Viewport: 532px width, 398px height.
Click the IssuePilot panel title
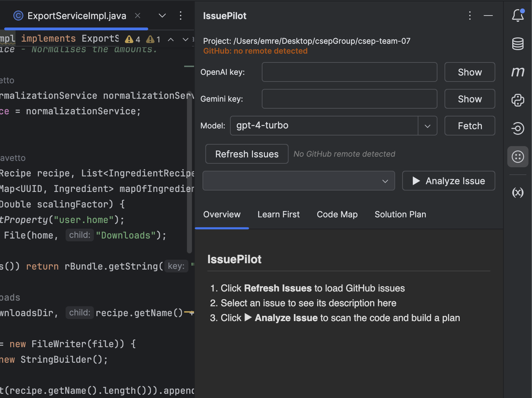(225, 16)
